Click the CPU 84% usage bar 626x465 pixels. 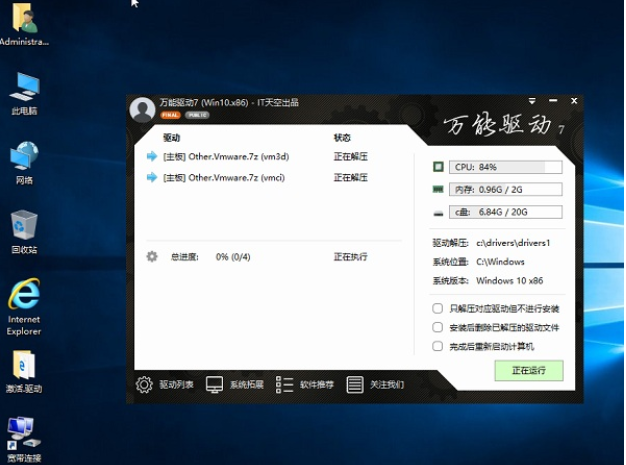(x=505, y=167)
